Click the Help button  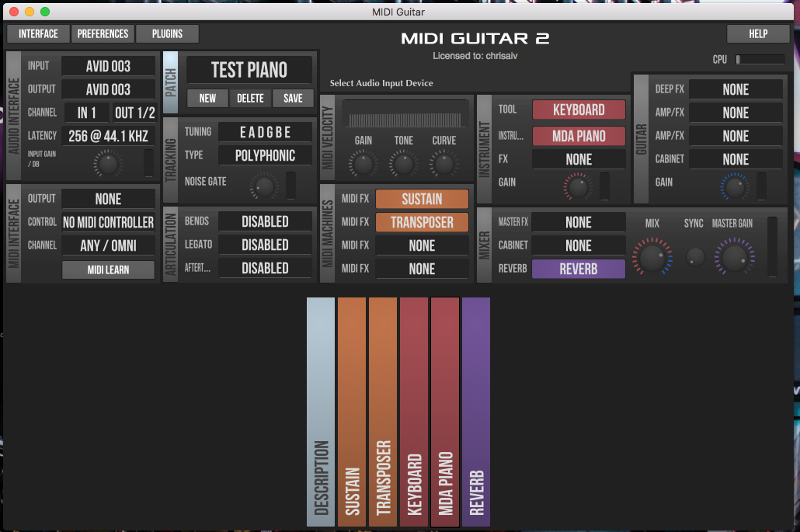[x=757, y=33]
